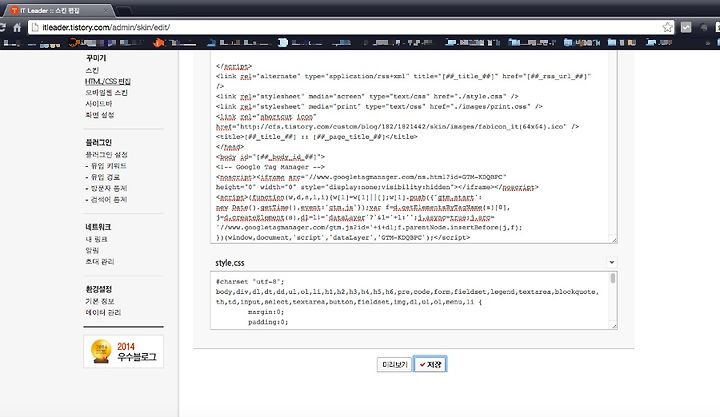Open the white D-shaped bookmark icon
This screenshot has height=417, width=720.
click(283, 43)
